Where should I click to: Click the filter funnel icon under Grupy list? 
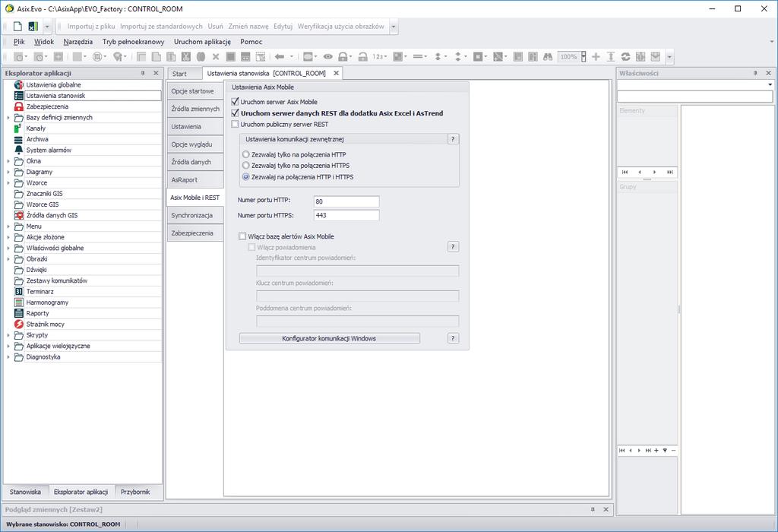665,451
